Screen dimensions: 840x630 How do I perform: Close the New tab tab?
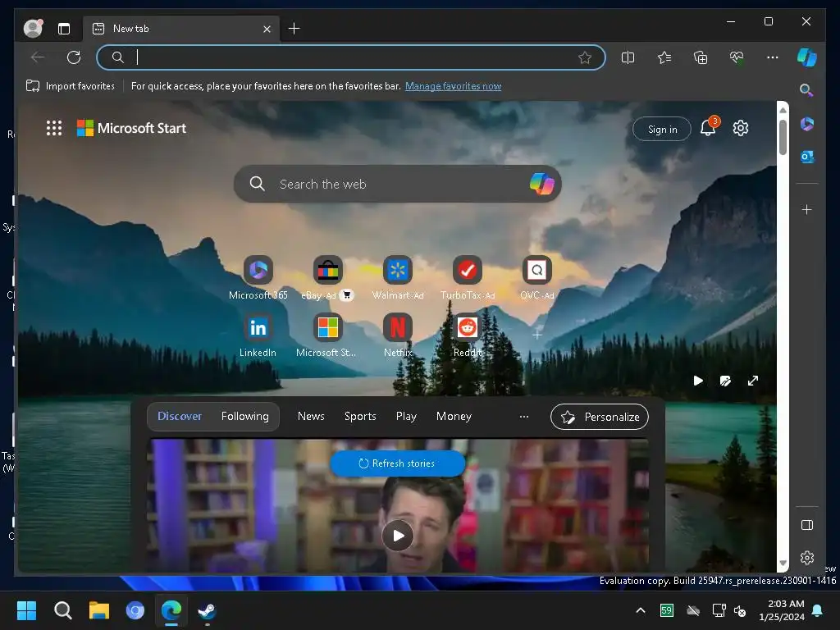(x=267, y=29)
